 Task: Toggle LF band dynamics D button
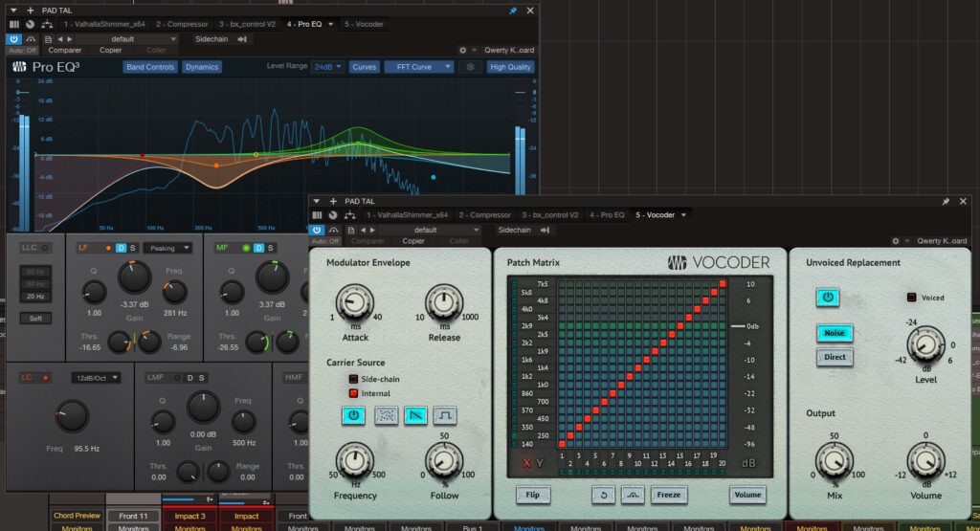(122, 248)
